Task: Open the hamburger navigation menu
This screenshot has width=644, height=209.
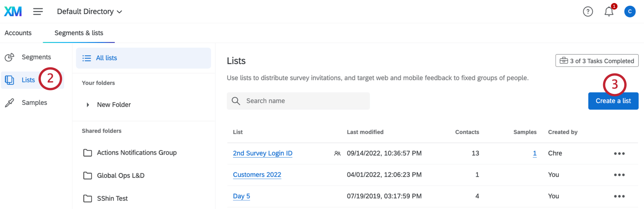Action: point(38,12)
